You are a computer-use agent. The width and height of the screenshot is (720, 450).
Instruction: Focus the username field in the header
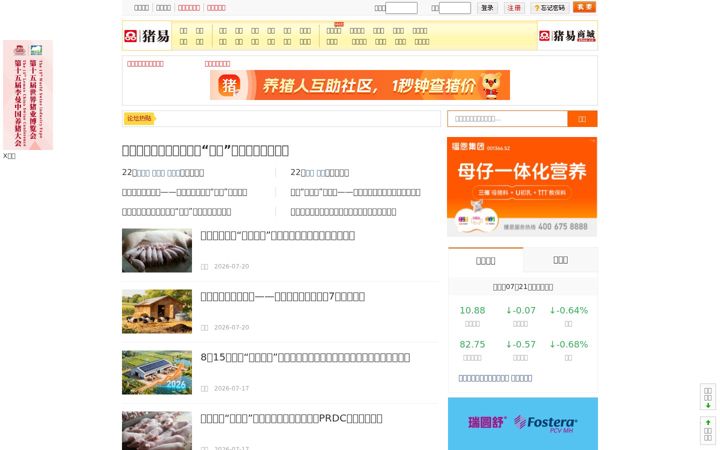[401, 8]
